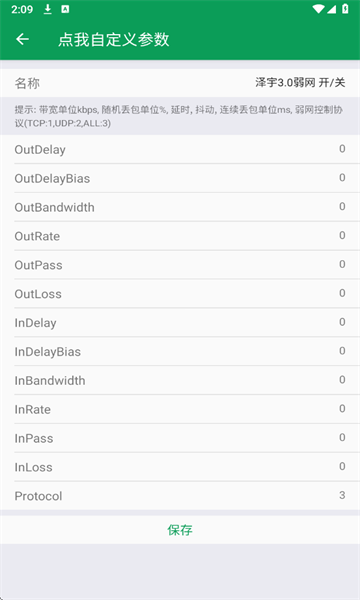360x600 pixels.
Task: Edit the 名称 name field value
Action: [300, 82]
